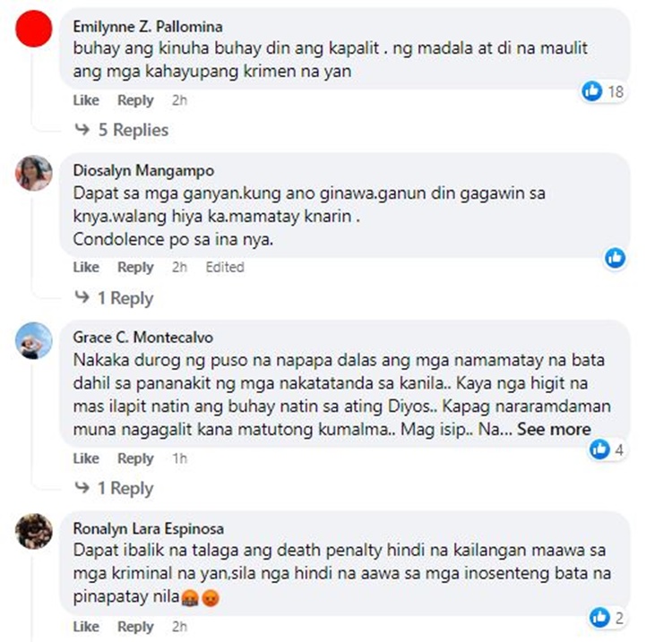Screen dimensions: 672x642
Task: Open Grace C. Montecalvo's profile picture
Action: tap(34, 340)
